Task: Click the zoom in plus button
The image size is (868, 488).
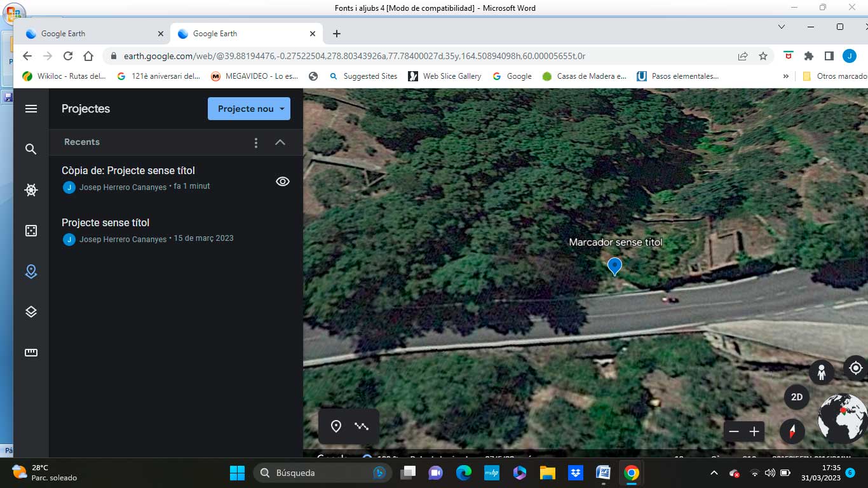Action: pos(754,431)
